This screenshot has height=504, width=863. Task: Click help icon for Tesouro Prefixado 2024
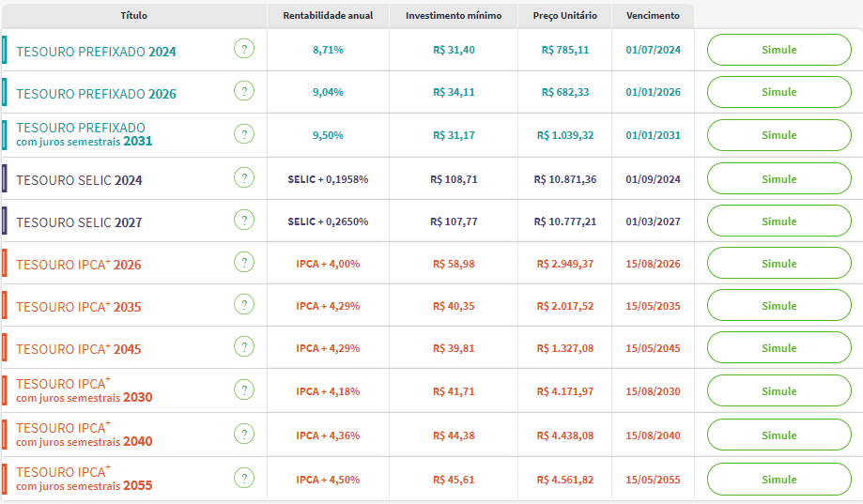click(244, 50)
